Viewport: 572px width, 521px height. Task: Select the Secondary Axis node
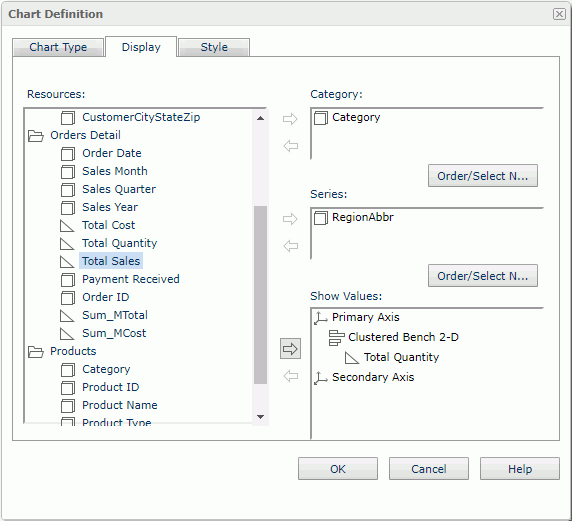(373, 377)
